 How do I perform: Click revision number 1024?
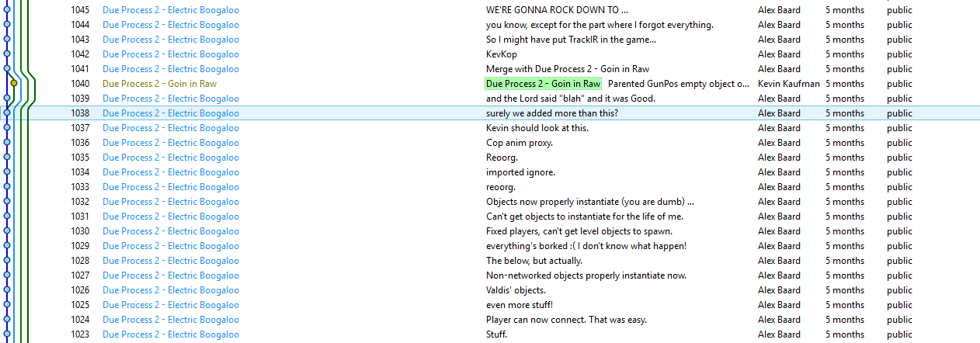(80, 320)
